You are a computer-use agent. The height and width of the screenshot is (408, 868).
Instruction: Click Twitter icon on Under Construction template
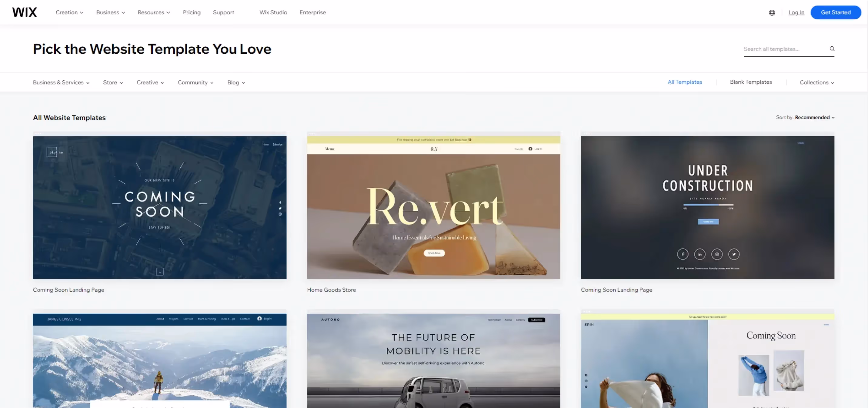[734, 254]
